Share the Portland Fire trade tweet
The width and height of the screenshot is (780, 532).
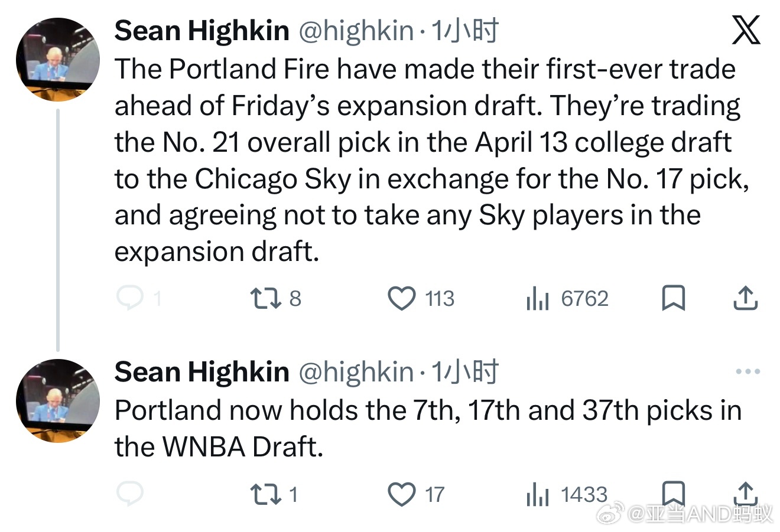(x=745, y=298)
